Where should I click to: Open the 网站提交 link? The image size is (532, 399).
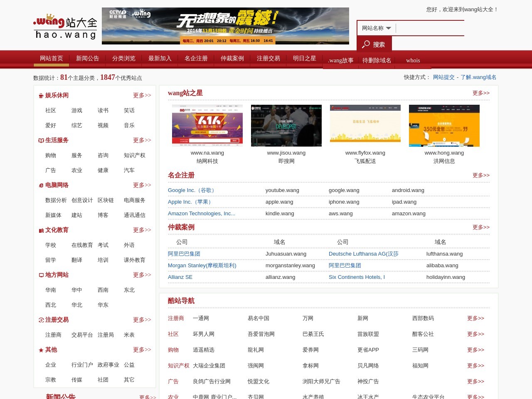click(444, 77)
